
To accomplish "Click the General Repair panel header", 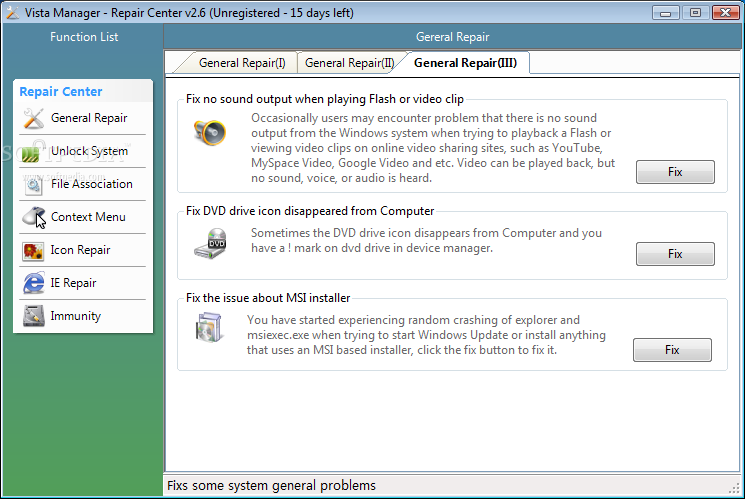I will point(452,37).
